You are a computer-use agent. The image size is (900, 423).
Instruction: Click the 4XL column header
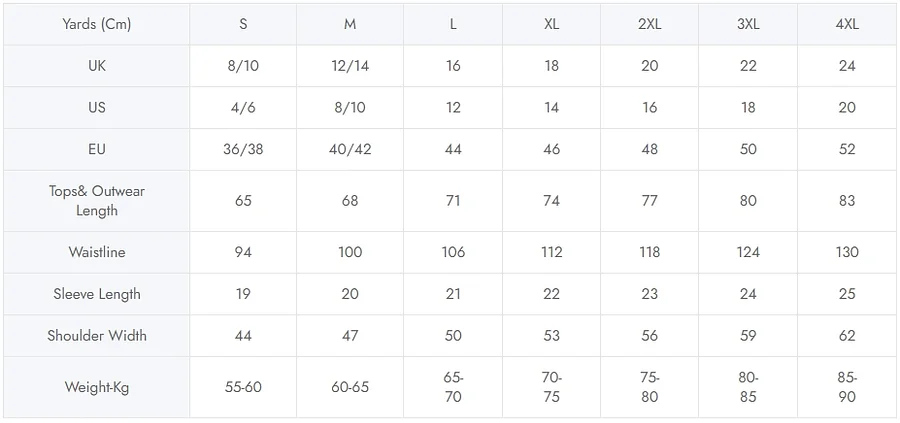tap(847, 24)
